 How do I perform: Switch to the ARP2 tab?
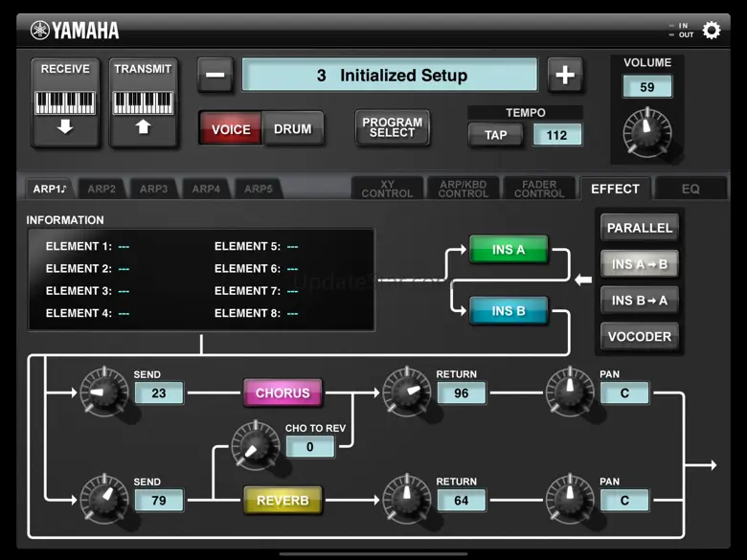[101, 189]
